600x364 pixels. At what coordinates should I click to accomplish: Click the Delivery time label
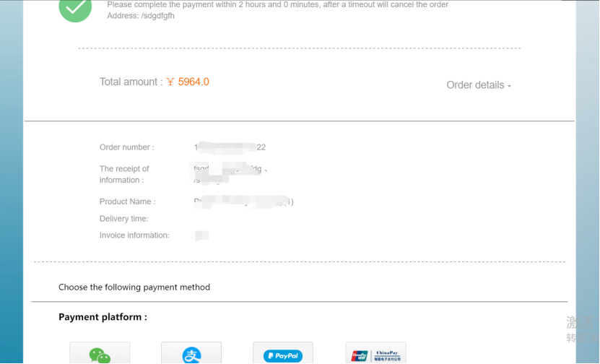[124, 219]
